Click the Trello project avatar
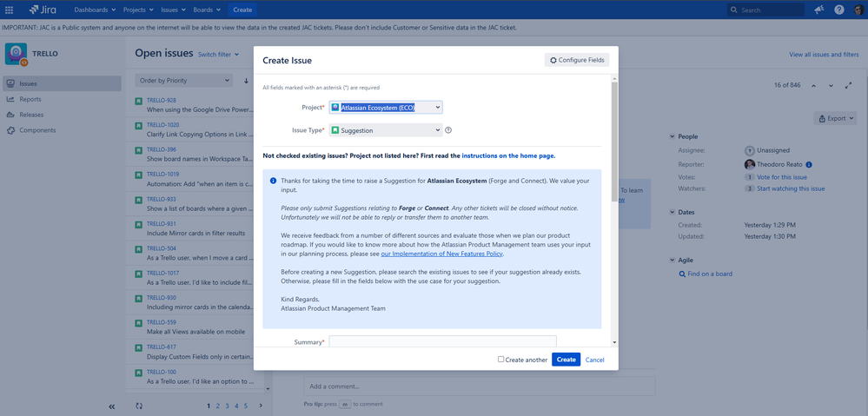This screenshot has height=416, width=868. pyautogui.click(x=16, y=54)
